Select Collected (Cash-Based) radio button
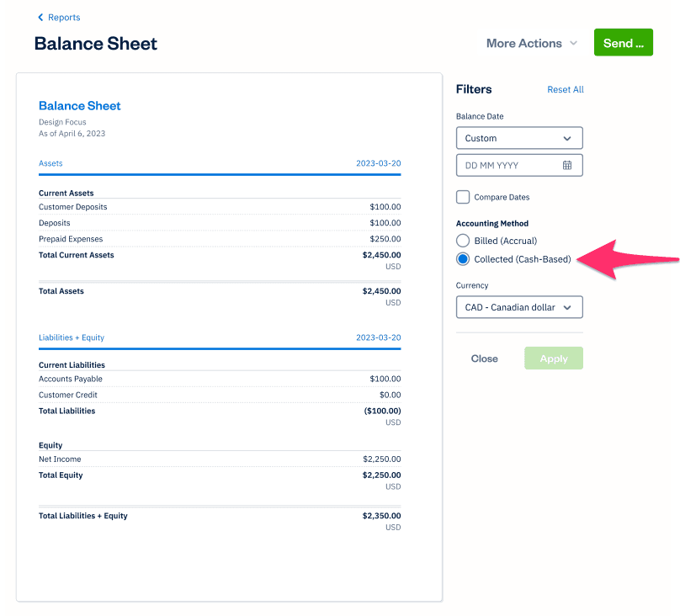 [x=463, y=259]
